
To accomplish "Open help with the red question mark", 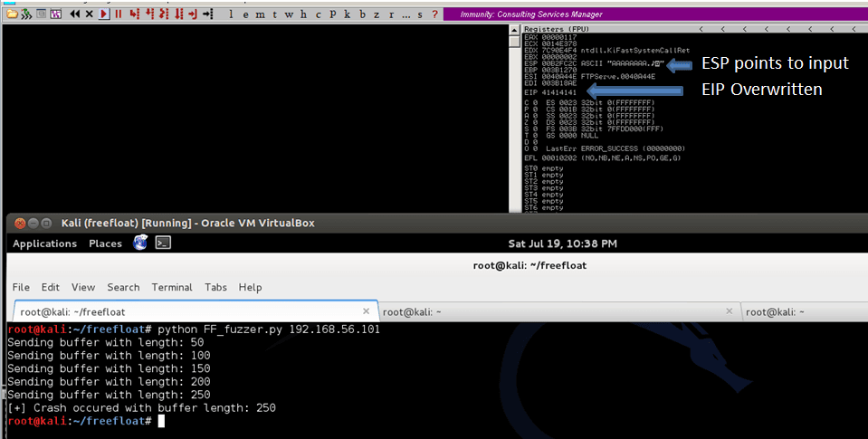I will click(434, 15).
